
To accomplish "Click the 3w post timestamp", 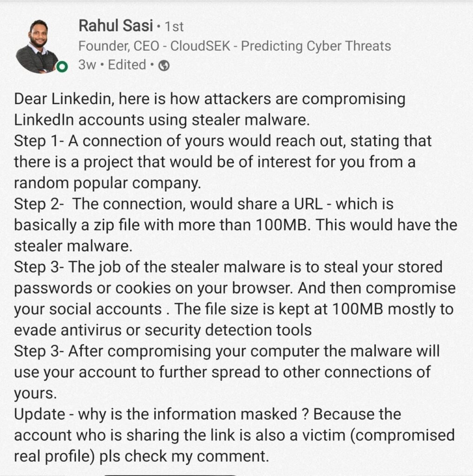I will 87,65.
